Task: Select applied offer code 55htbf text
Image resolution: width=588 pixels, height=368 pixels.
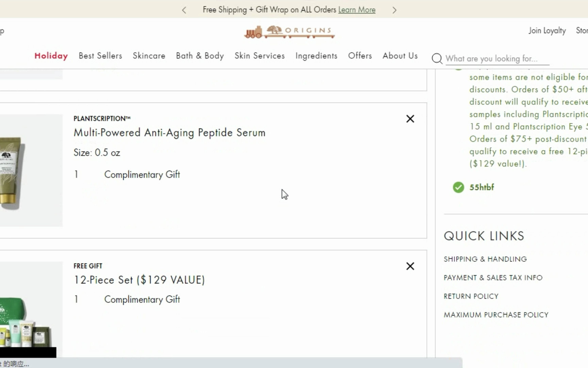Action: (481, 187)
